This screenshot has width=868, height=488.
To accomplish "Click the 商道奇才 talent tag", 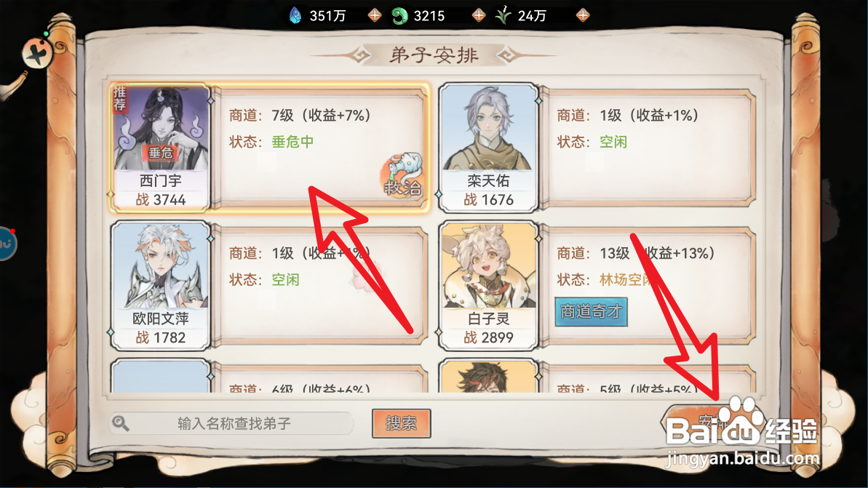I will click(x=591, y=311).
